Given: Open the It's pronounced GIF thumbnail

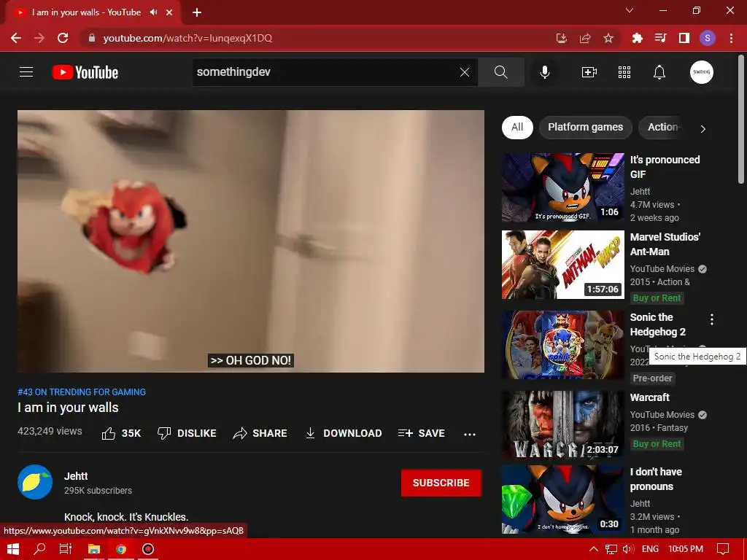Looking at the screenshot, I should (x=562, y=187).
